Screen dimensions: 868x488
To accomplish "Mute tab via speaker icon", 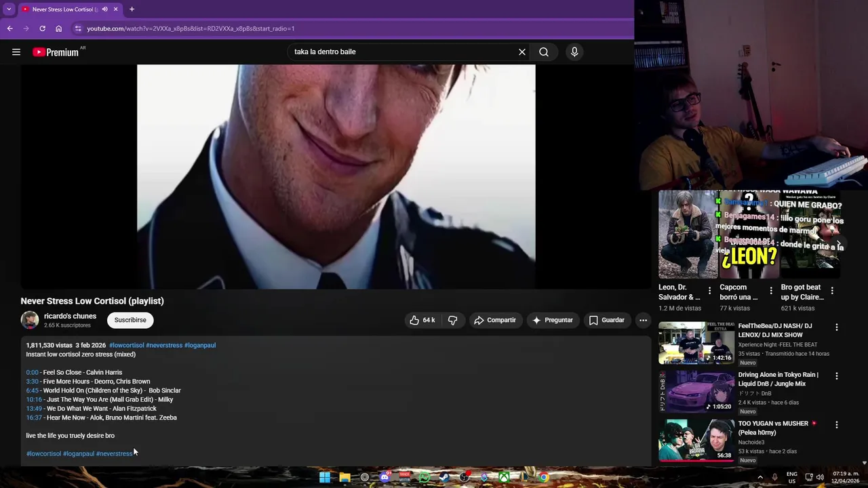I will pos(104,9).
